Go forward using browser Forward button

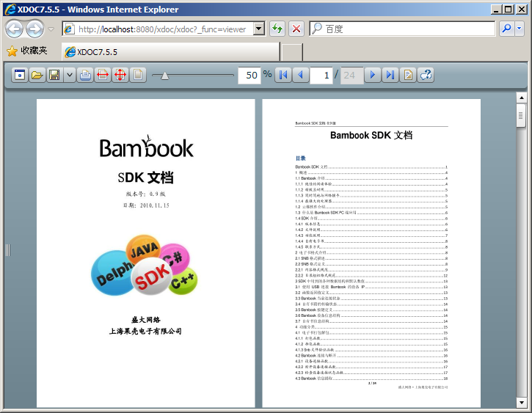pyautogui.click(x=35, y=29)
